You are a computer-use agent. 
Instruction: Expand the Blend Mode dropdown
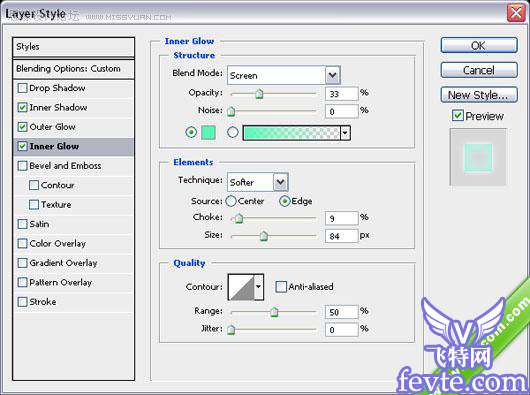tap(333, 75)
